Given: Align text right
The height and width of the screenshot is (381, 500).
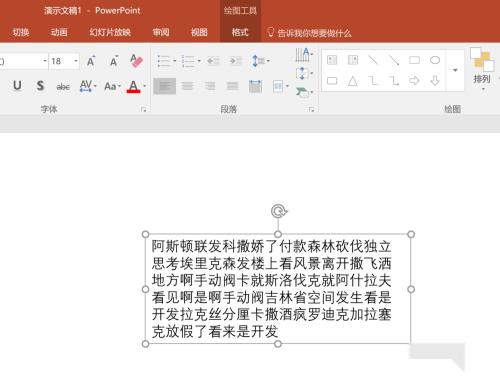Looking at the screenshot, I should [x=210, y=86].
